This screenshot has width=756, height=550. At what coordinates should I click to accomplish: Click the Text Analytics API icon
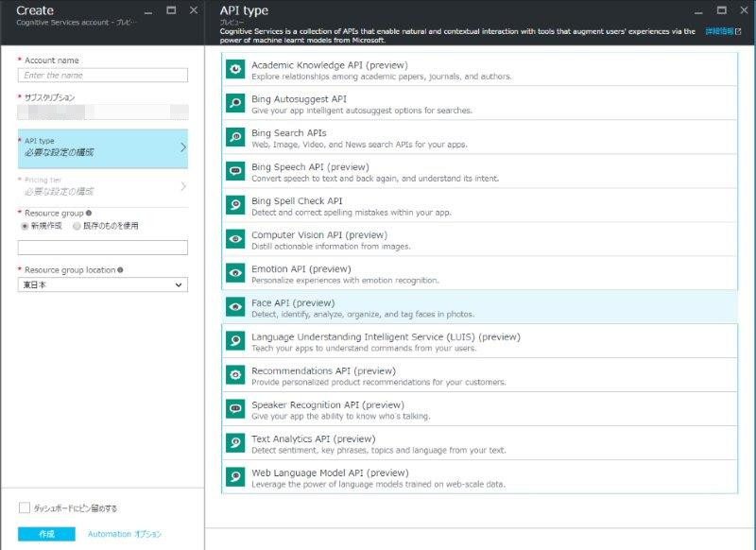pos(235,443)
